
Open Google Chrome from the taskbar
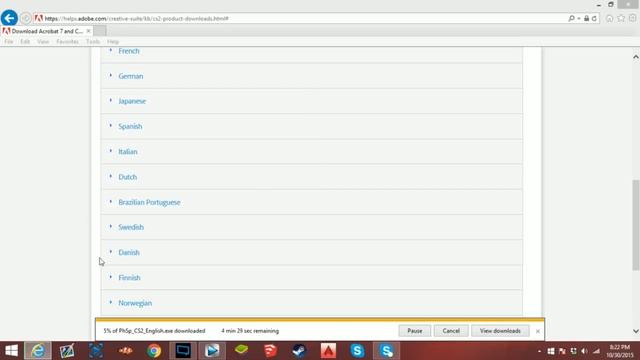[154, 351]
